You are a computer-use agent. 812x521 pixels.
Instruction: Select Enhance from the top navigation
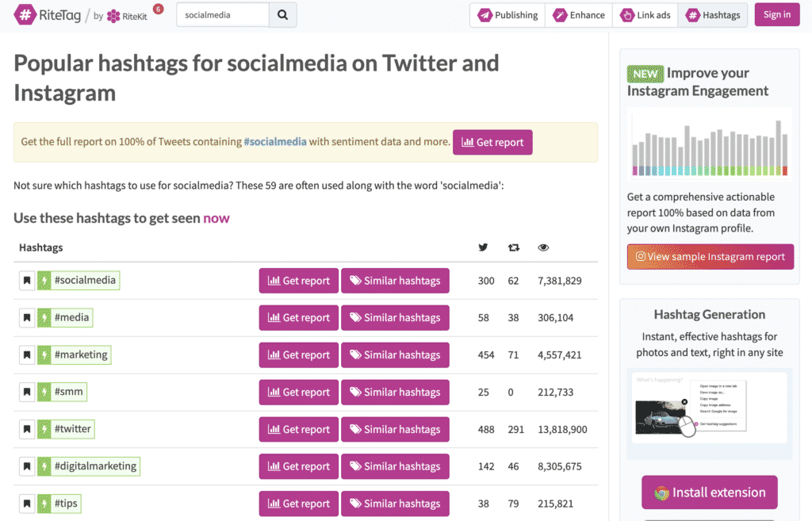pos(578,14)
